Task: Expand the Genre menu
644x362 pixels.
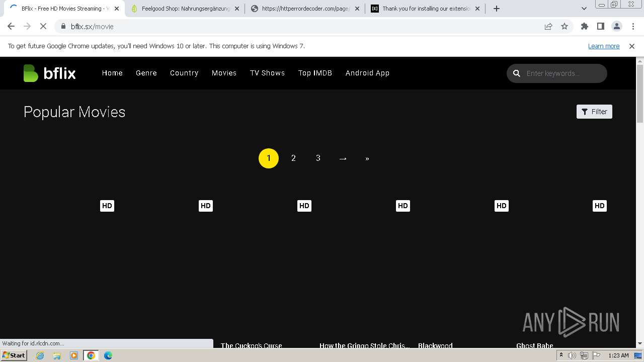Action: pyautogui.click(x=146, y=73)
